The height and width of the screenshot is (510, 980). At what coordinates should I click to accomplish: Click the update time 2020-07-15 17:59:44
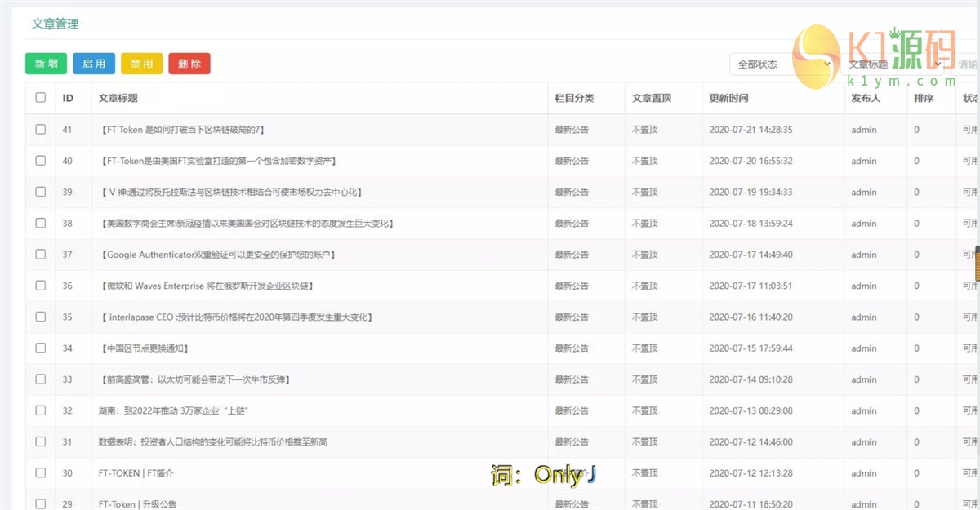tap(751, 348)
